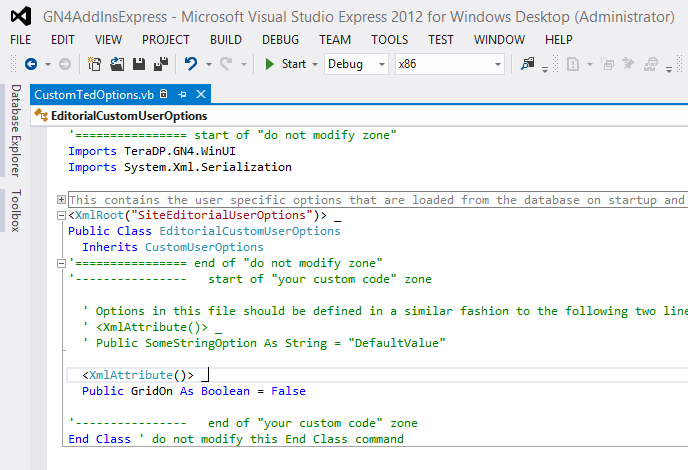Open the FILE menu
The width and height of the screenshot is (688, 470).
pos(21,40)
